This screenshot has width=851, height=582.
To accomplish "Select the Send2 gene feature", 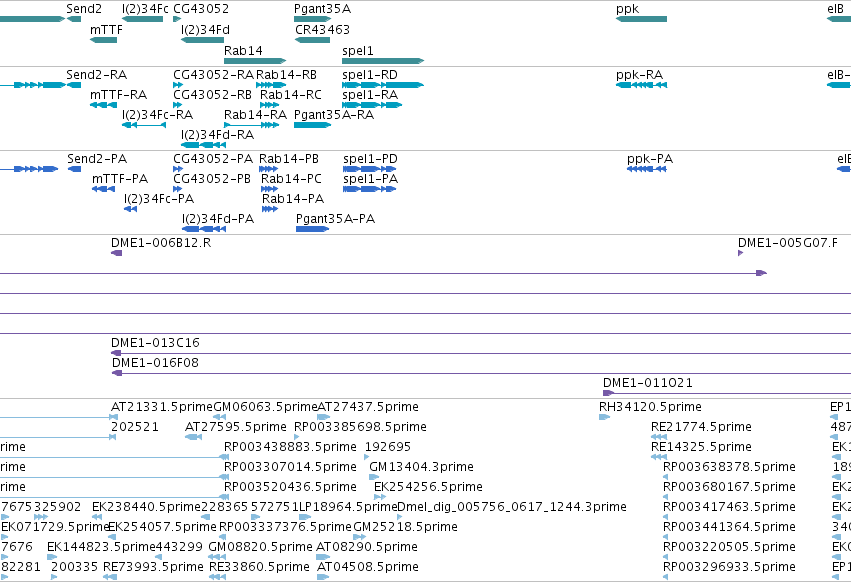I will coord(74,19).
